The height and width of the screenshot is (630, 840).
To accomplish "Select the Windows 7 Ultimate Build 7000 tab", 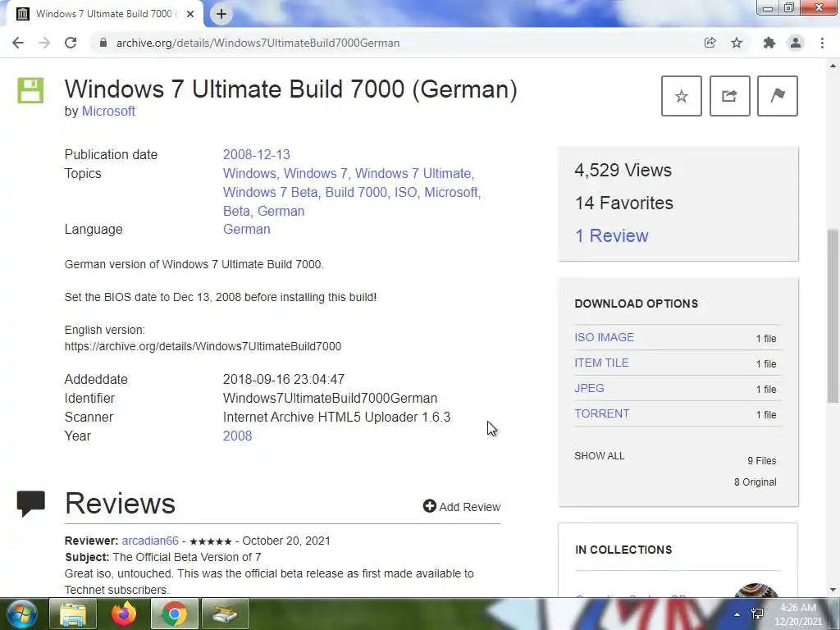I will pyautogui.click(x=104, y=14).
